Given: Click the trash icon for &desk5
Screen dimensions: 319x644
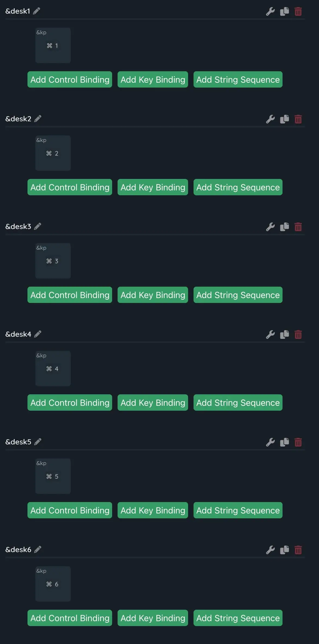Looking at the screenshot, I should coord(298,442).
